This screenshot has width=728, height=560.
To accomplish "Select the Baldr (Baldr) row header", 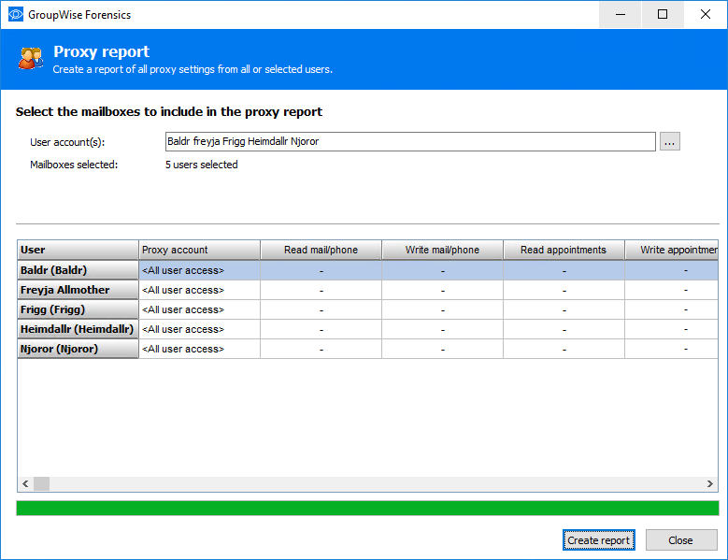I will click(78, 270).
